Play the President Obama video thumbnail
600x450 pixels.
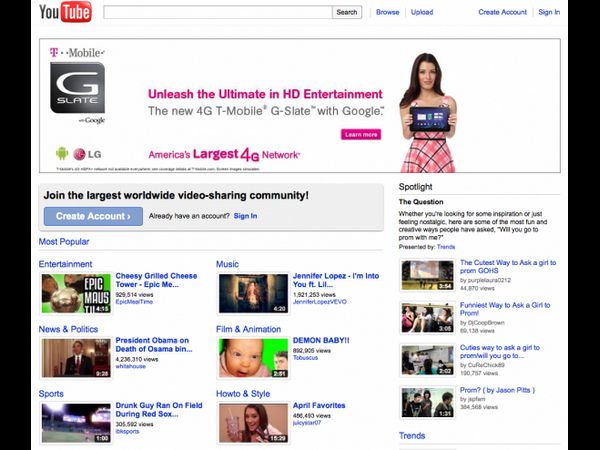pyautogui.click(x=76, y=358)
